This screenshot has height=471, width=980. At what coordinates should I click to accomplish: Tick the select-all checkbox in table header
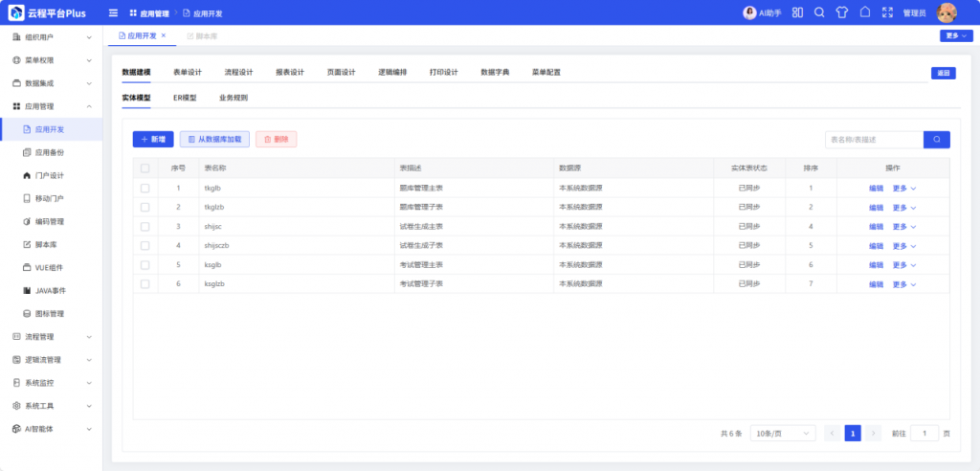click(x=145, y=168)
